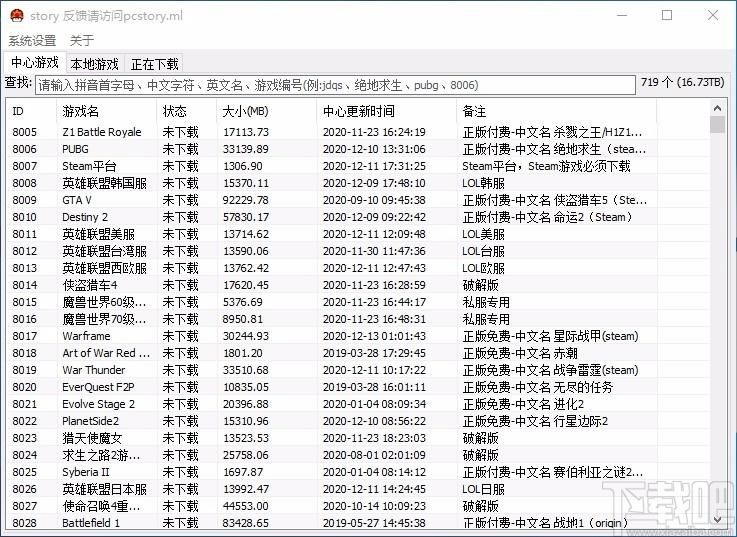737x537 pixels.
Task: Click the note Steam平台，Steam游戏必须下载
Action: pos(546,166)
